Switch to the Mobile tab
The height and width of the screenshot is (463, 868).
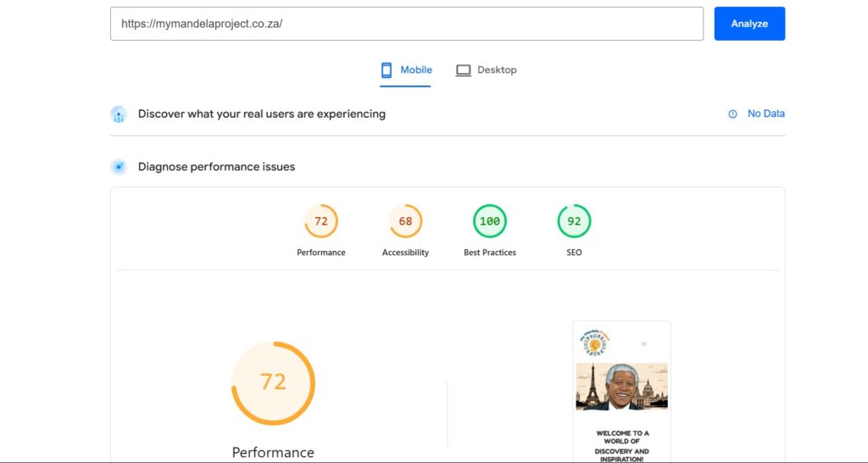(x=406, y=70)
